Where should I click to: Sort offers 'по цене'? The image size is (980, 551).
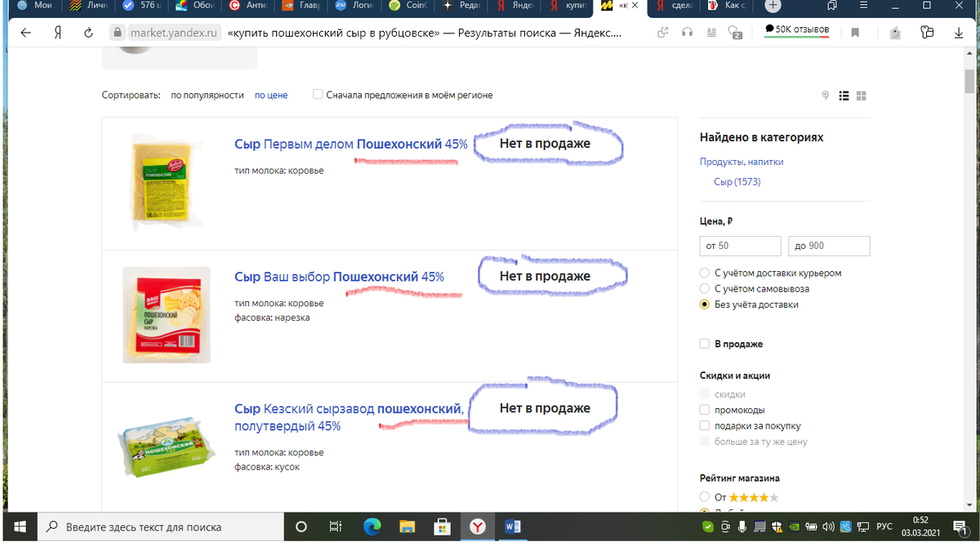[270, 95]
